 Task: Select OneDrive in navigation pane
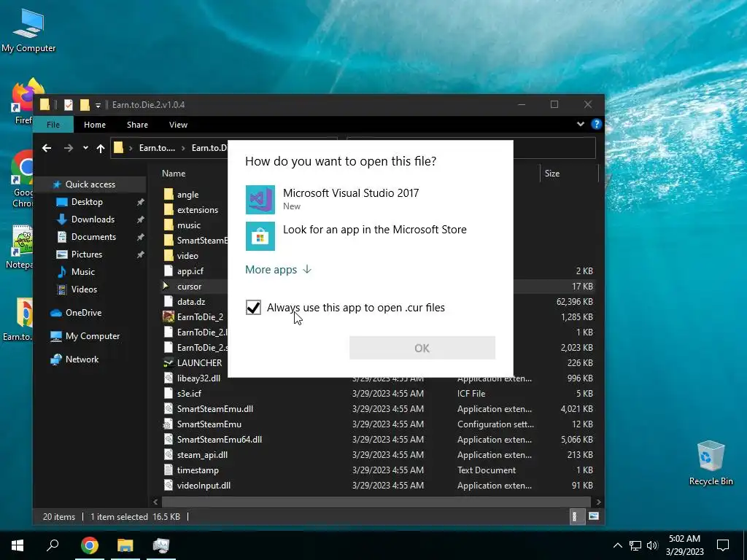click(83, 313)
